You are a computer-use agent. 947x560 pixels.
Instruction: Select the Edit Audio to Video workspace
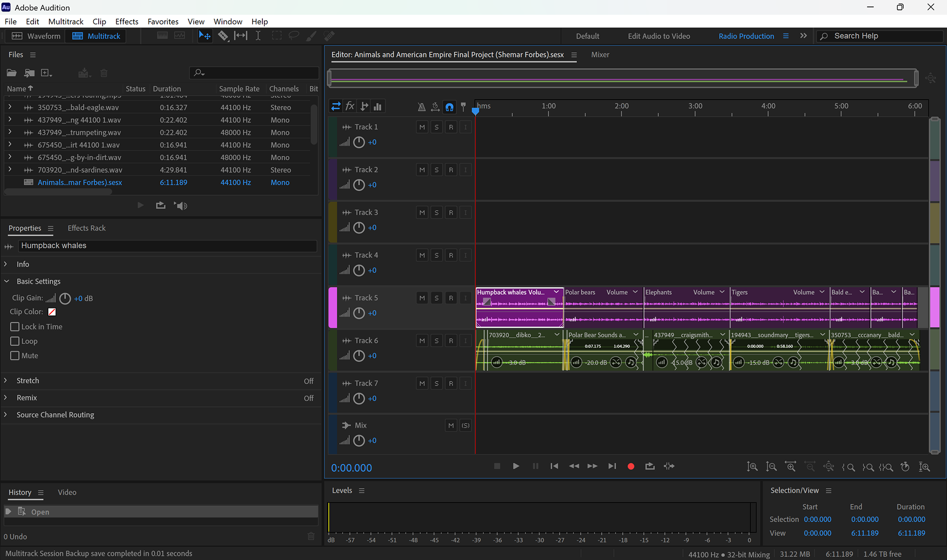pos(658,36)
